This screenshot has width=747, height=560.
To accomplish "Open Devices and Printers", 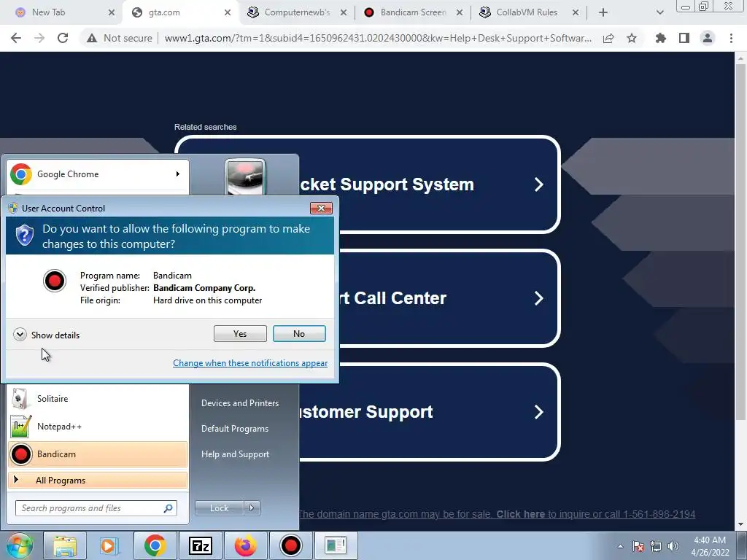I will tap(240, 402).
